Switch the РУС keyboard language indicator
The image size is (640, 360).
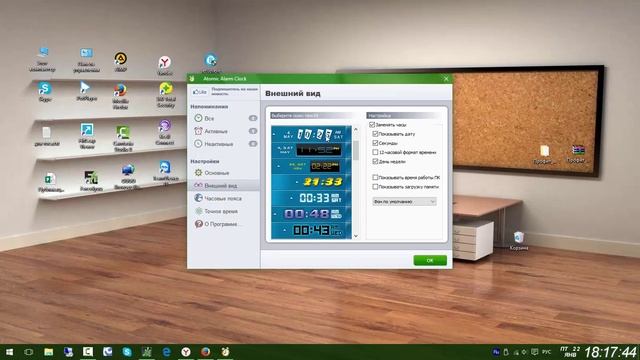click(546, 352)
